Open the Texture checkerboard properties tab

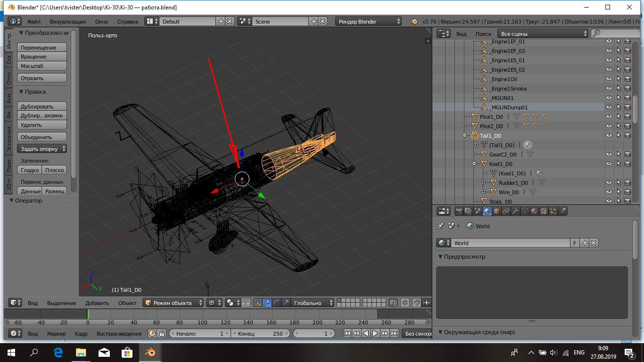coord(544,211)
